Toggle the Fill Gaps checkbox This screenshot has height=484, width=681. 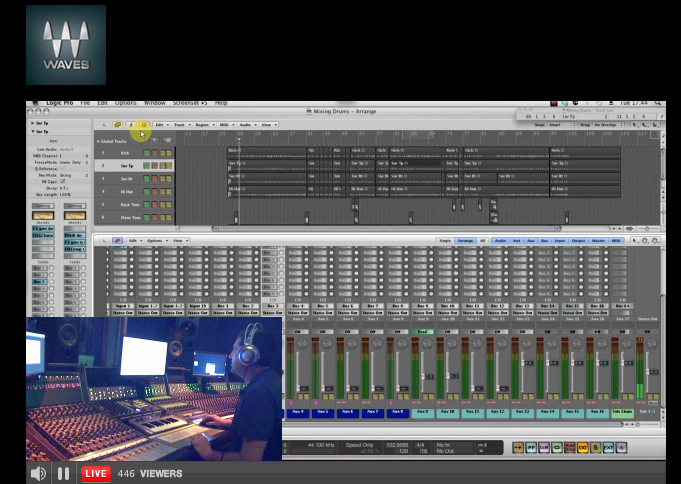[62, 182]
